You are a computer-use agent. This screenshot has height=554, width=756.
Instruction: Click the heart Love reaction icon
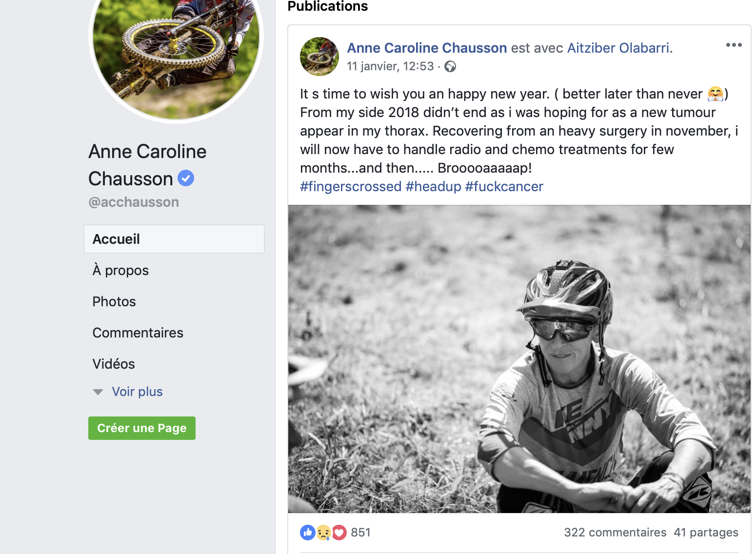click(x=339, y=533)
